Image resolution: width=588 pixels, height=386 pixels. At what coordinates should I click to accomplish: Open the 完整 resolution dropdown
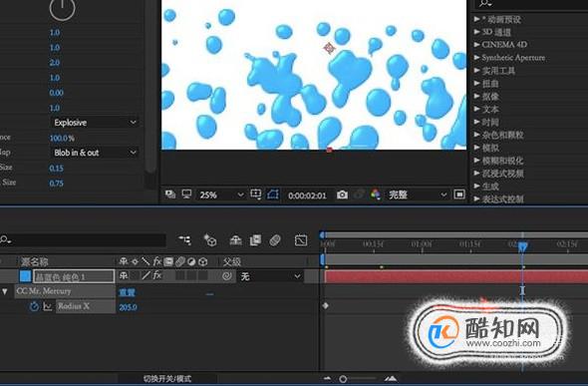[x=417, y=194]
